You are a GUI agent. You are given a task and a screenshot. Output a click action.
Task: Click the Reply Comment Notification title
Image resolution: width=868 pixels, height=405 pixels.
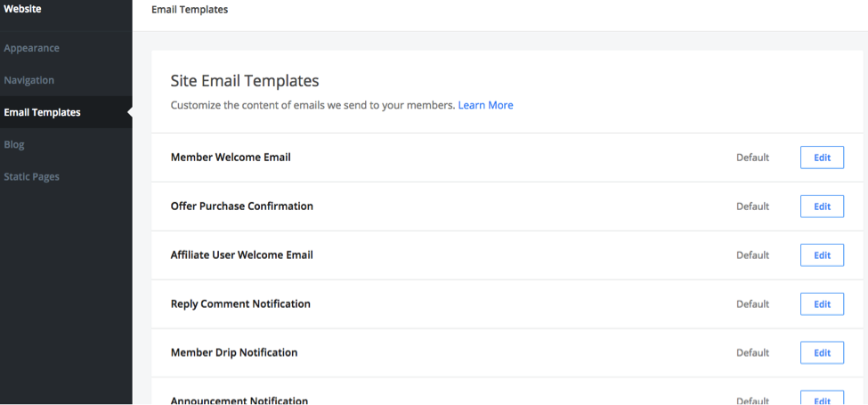(240, 304)
